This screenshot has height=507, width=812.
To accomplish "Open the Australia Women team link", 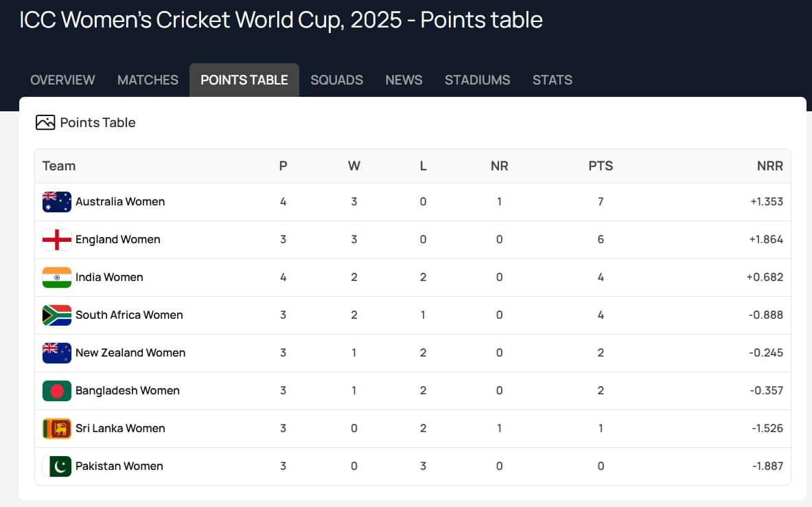I will [x=120, y=202].
